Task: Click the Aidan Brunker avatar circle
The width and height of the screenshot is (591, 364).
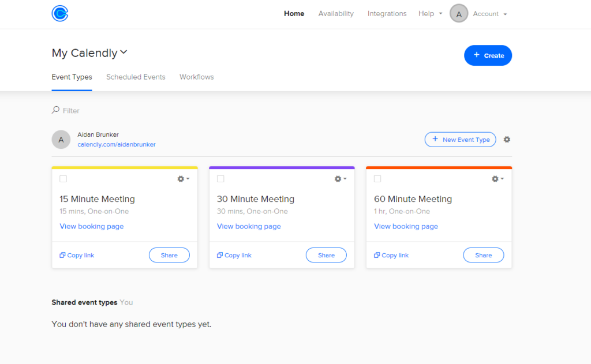Action: pos(61,140)
